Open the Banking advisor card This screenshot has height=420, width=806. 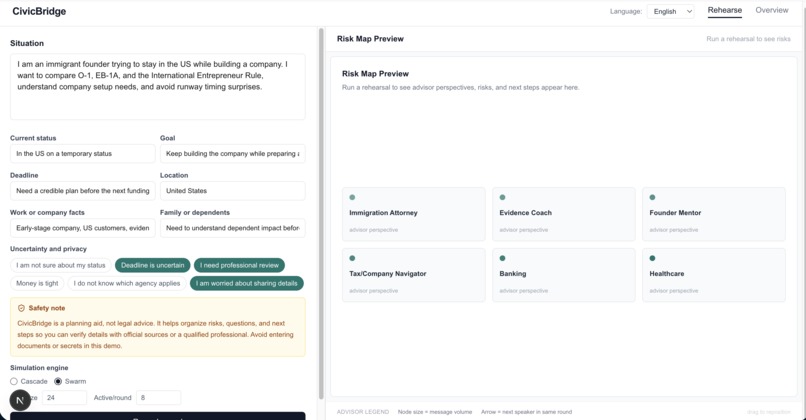[x=564, y=275]
